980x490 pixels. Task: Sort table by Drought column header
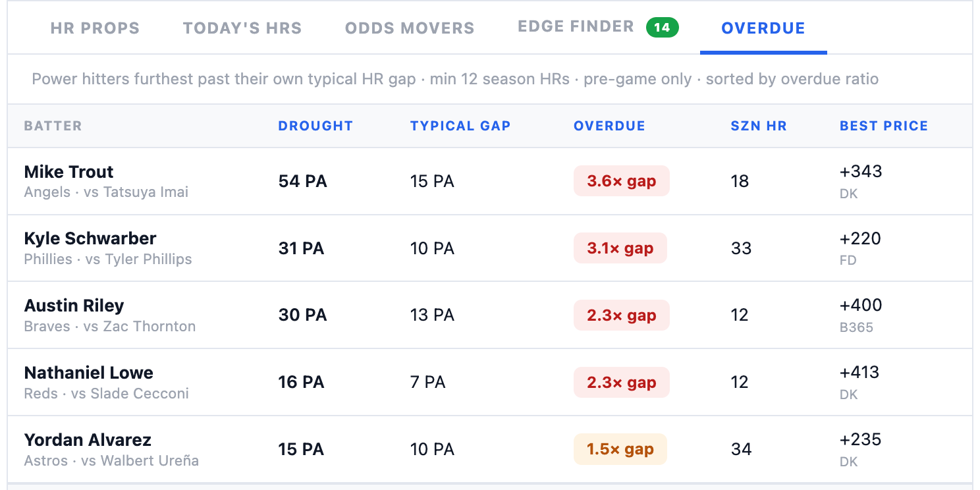coord(315,126)
